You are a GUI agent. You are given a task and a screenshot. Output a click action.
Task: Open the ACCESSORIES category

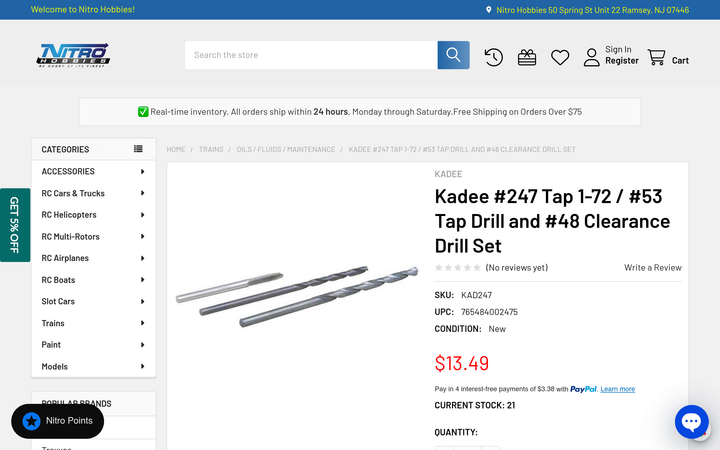68,171
